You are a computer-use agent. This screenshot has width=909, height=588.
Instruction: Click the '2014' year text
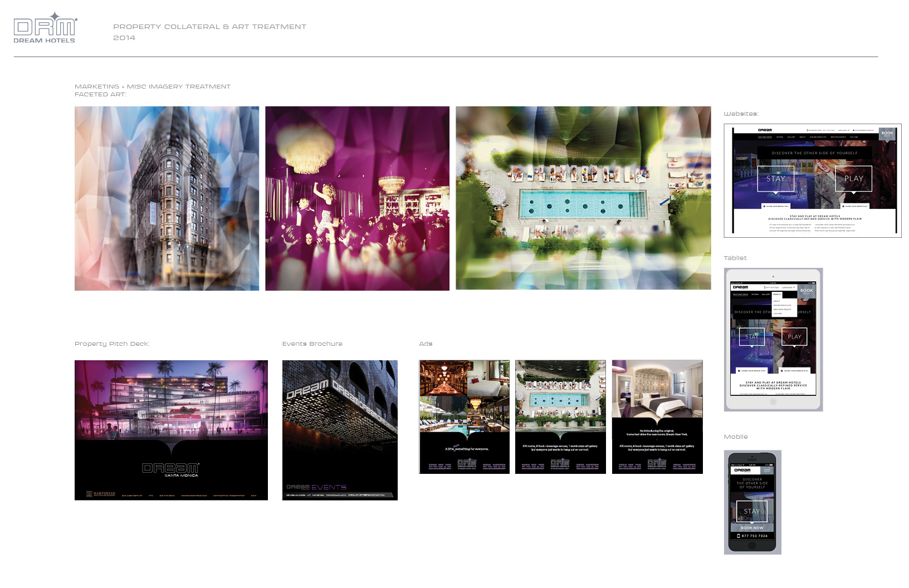coord(124,37)
